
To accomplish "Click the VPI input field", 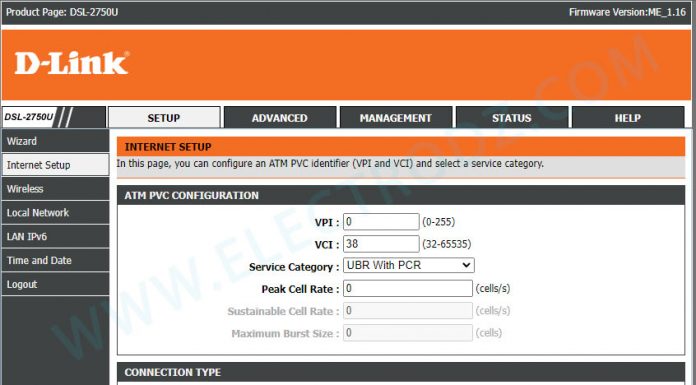I will click(381, 222).
